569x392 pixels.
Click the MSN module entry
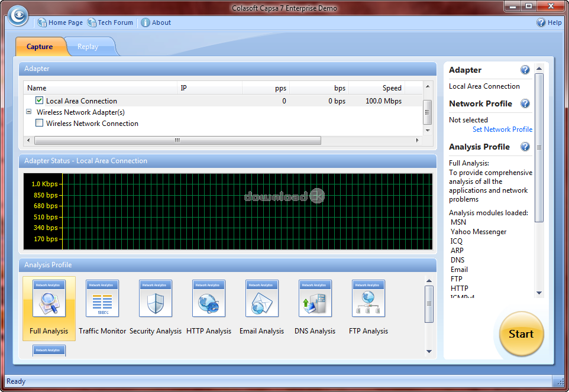pos(458,222)
